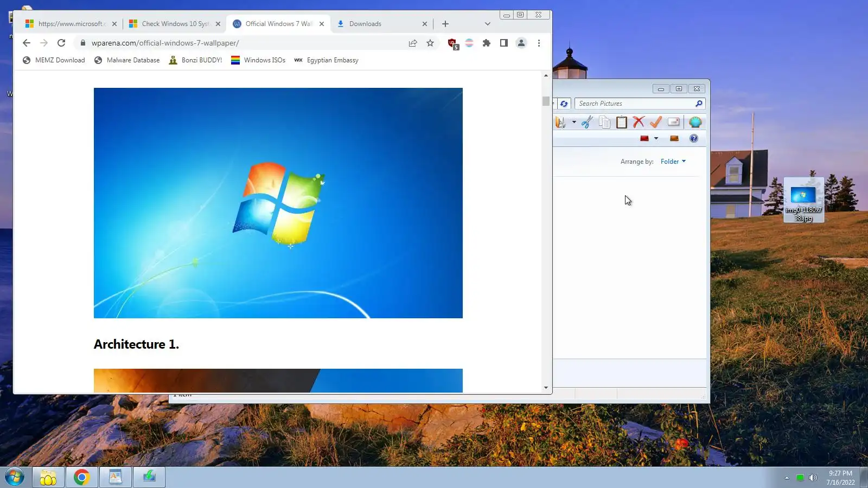Viewport: 868px width, 488px height.
Task: Open the striped flag extension icon
Action: [x=469, y=43]
